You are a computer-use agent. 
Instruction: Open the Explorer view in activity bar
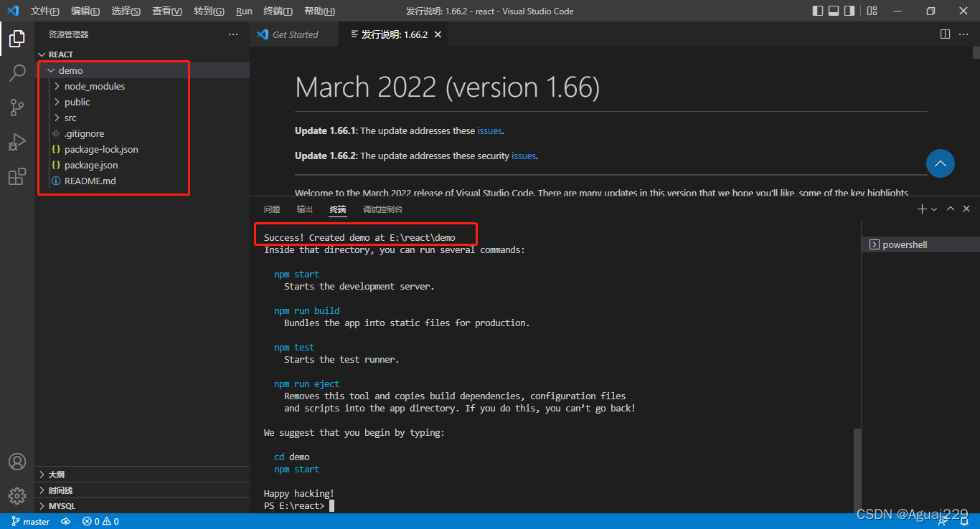[17, 39]
